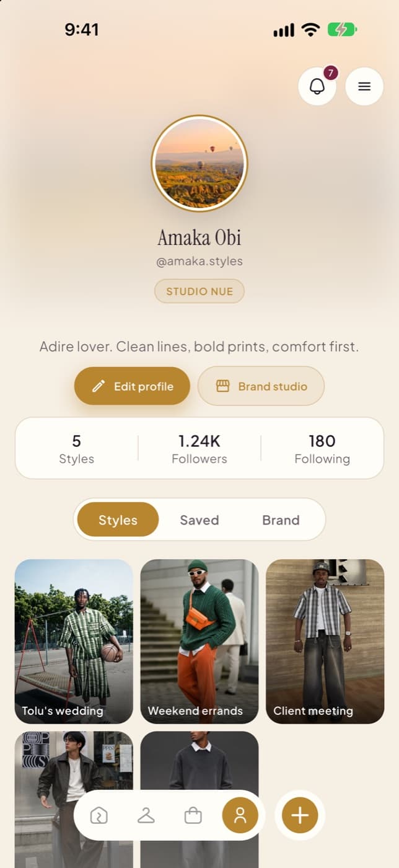Open the shopping bag icon
This screenshot has width=399, height=868.
193,815
